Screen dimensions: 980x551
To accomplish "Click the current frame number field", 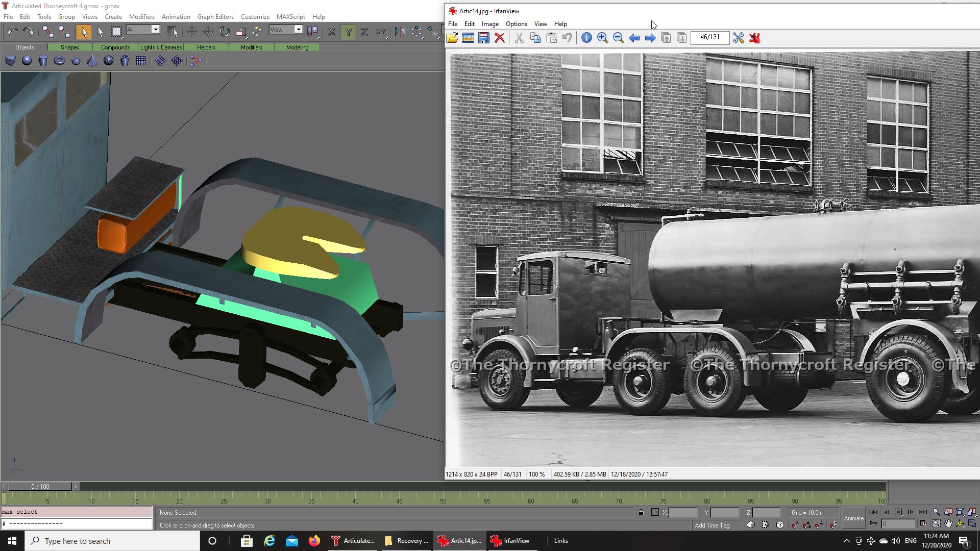I will 898,523.
